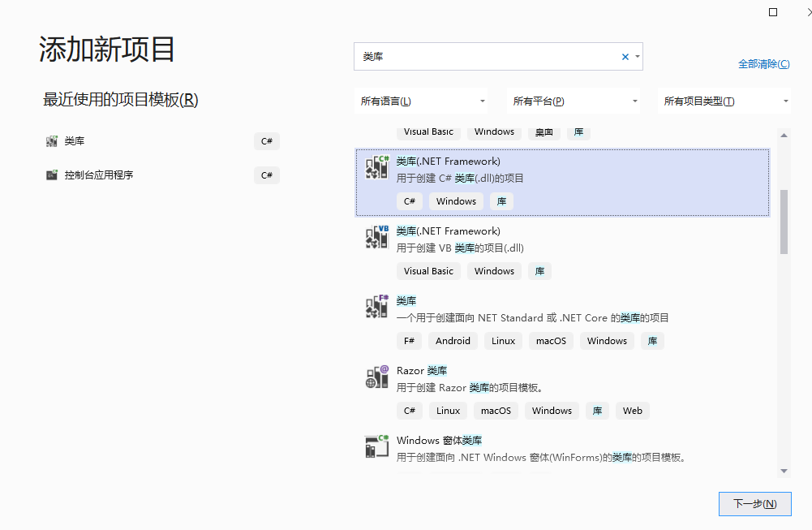The width and height of the screenshot is (812, 530).
Task: Click the scroll down arrow of template list
Action: (x=784, y=471)
